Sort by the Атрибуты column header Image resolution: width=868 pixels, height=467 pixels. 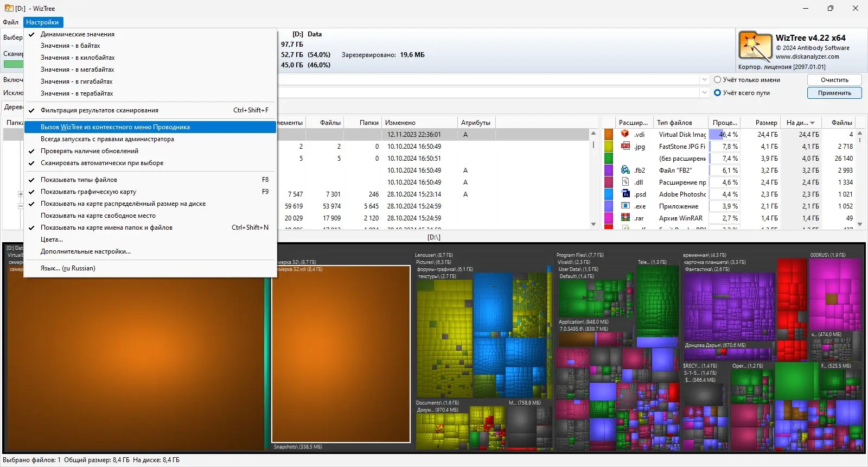[476, 123]
